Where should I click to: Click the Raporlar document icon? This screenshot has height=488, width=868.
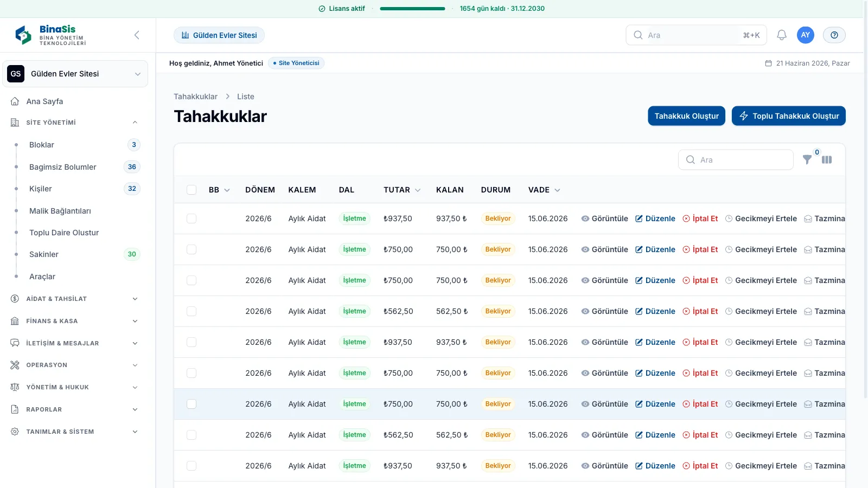[x=15, y=409]
